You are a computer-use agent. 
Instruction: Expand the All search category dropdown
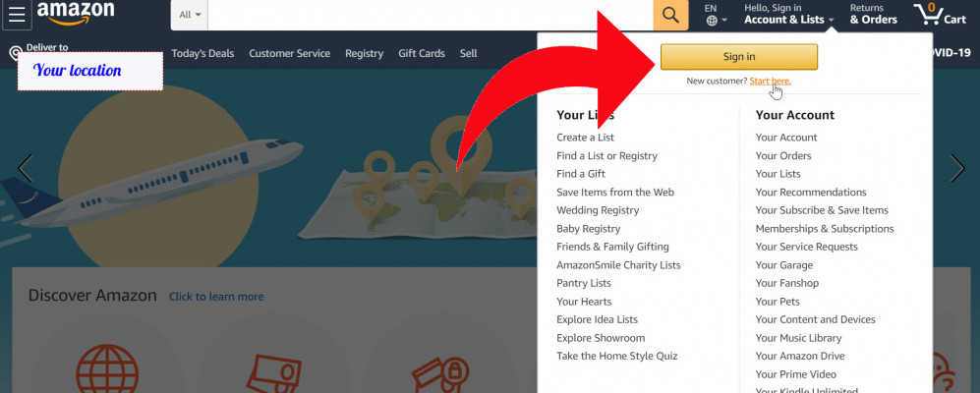tap(190, 15)
